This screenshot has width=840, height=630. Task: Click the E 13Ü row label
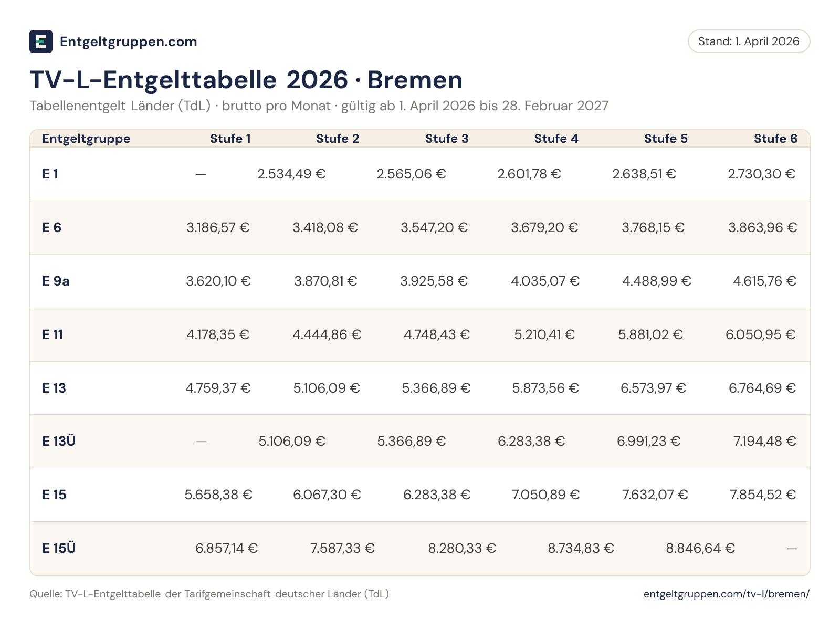tap(59, 441)
